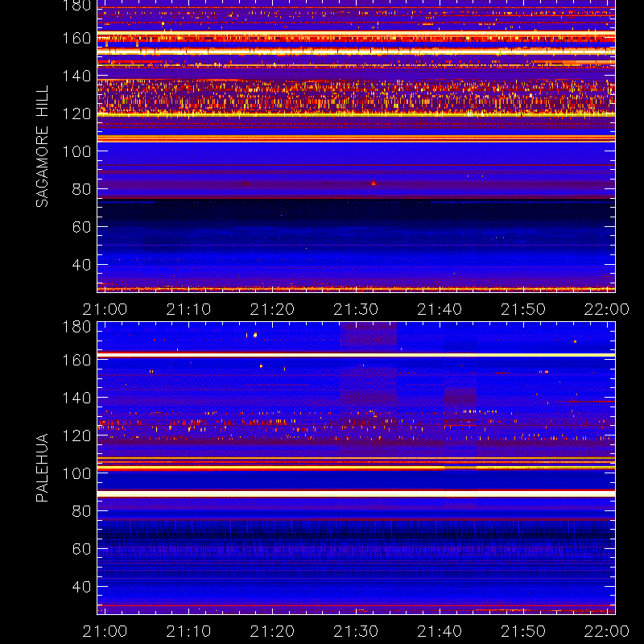The width and height of the screenshot is (644, 644).
Task: Click 21:40 time label under Sagamore Hill plot
Action: (440, 309)
